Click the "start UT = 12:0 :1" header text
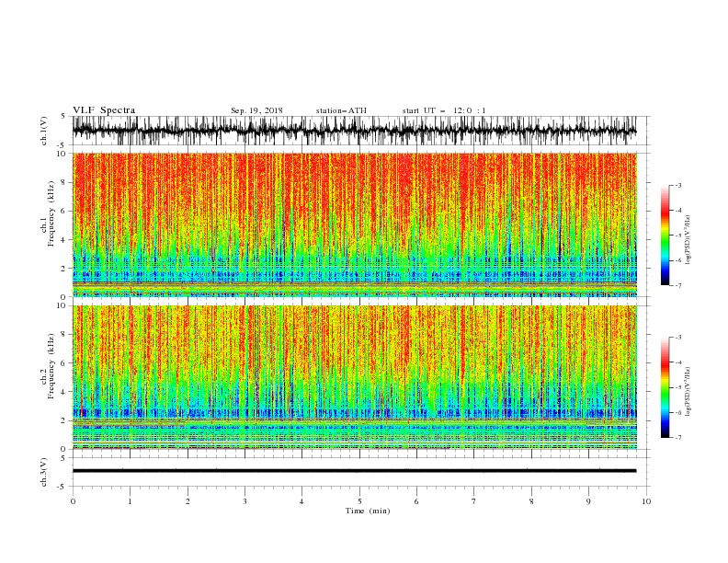The image size is (728, 563). (x=444, y=110)
